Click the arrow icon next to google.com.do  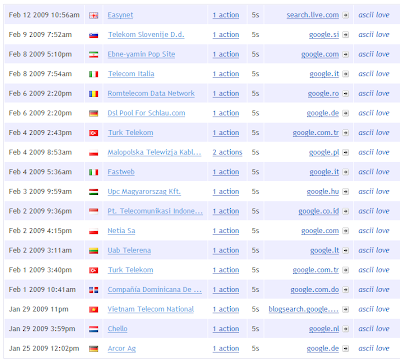pyautogui.click(x=346, y=290)
